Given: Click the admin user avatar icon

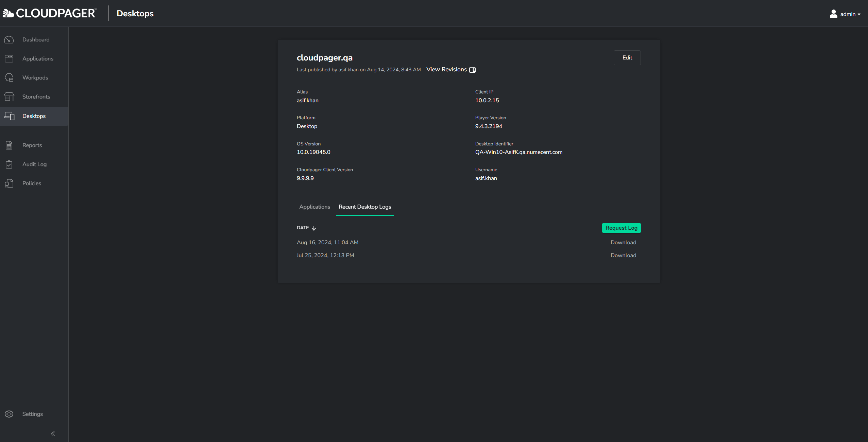Looking at the screenshot, I should point(833,14).
